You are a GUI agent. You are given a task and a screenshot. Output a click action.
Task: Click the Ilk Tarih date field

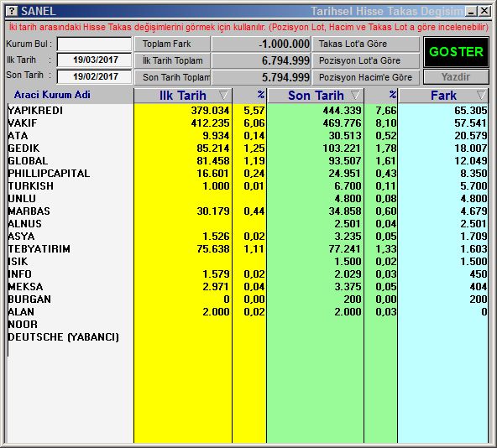tap(94, 60)
